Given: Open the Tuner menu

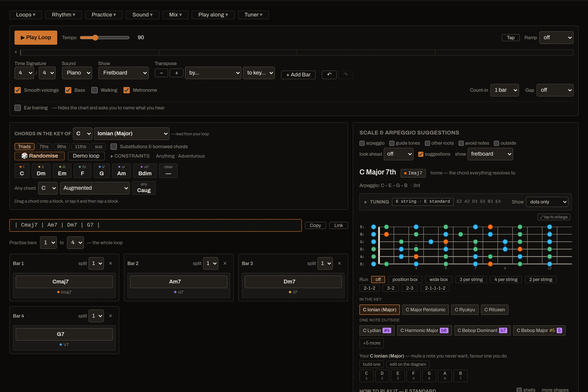Looking at the screenshot, I should tap(253, 15).
